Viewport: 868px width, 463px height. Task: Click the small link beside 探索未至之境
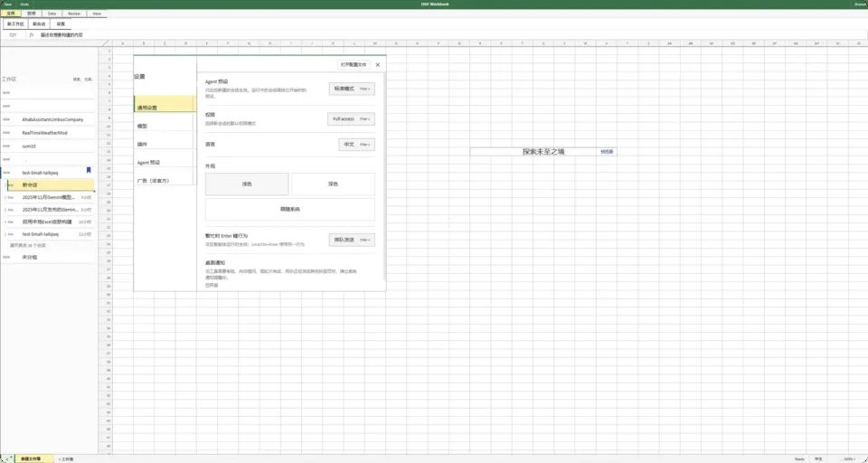[x=607, y=151]
